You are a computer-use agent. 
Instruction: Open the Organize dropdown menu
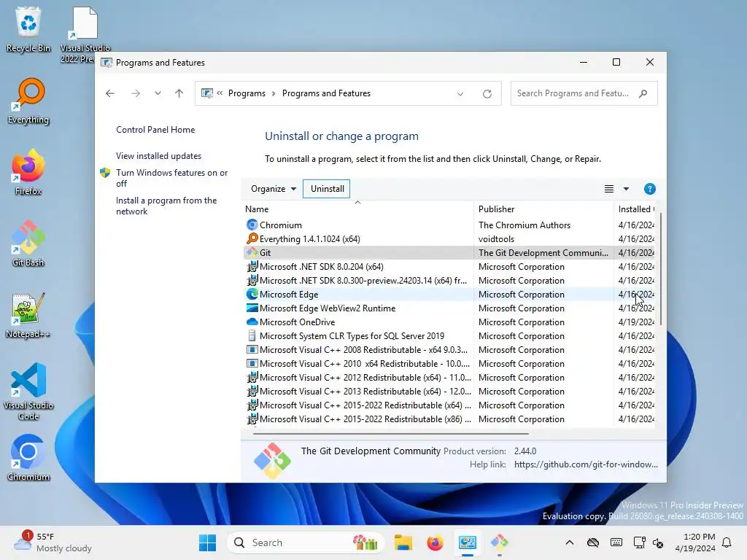click(x=274, y=189)
